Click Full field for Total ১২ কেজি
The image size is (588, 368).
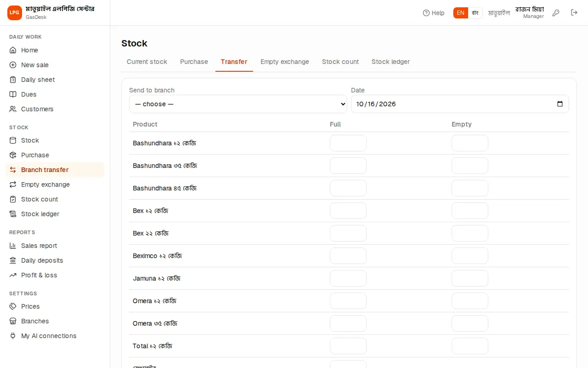pyautogui.click(x=348, y=346)
